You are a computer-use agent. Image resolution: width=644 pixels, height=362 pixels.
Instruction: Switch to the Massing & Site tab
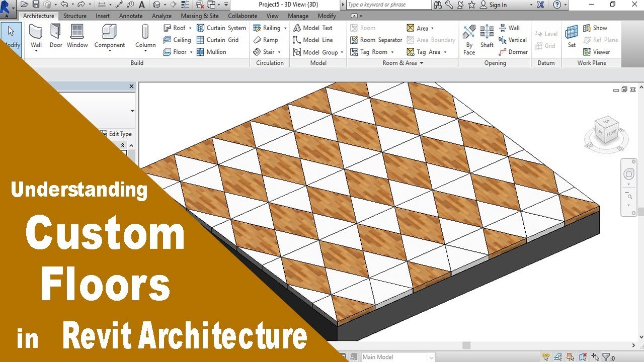(x=200, y=16)
